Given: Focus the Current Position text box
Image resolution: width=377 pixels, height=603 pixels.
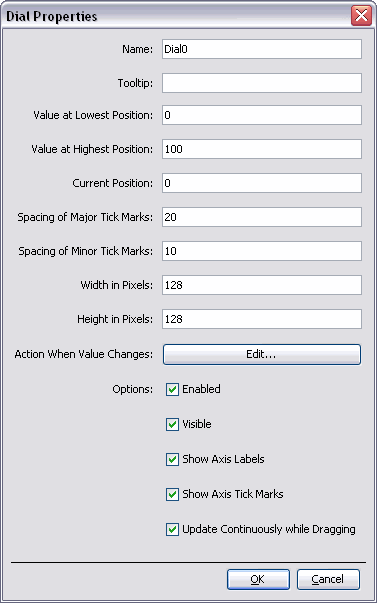Looking at the screenshot, I should [262, 183].
